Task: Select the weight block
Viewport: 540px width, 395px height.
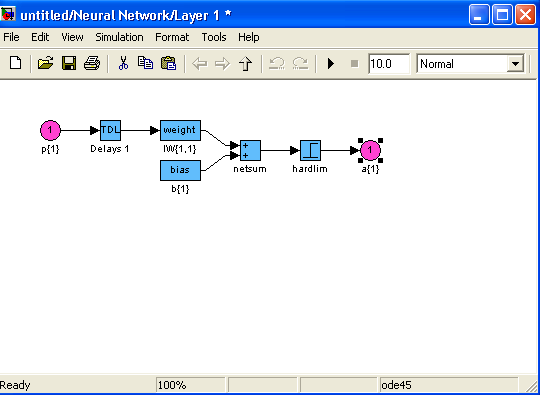Action: click(180, 130)
